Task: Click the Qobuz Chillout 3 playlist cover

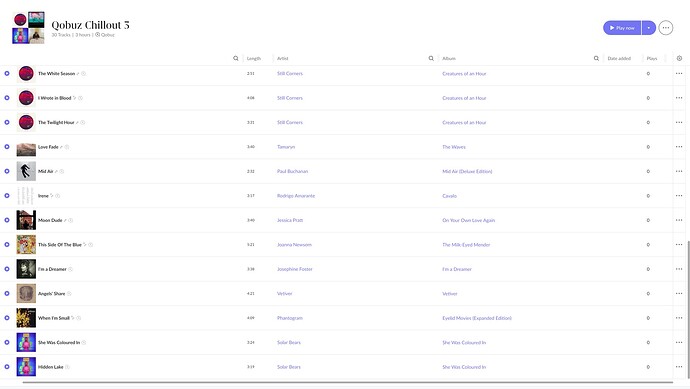Action: [28, 28]
